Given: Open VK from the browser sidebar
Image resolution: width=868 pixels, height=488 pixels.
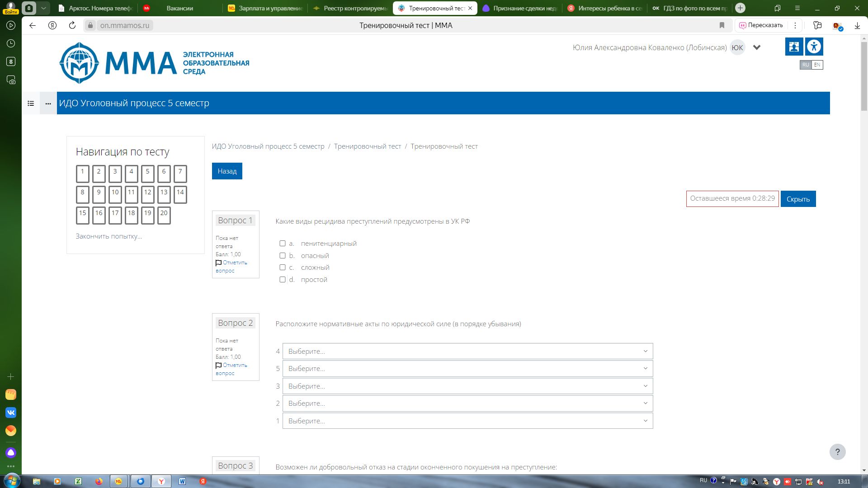Looking at the screenshot, I should click(x=11, y=413).
